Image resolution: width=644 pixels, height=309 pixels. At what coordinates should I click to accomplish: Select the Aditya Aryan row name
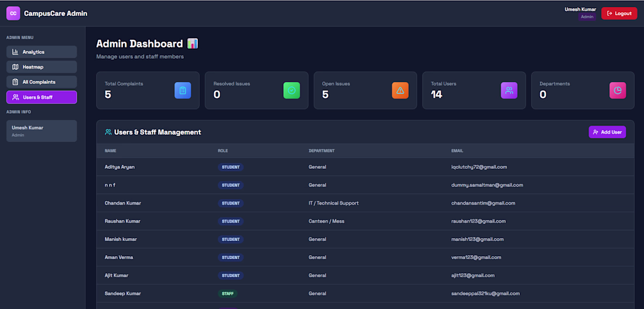[119, 167]
